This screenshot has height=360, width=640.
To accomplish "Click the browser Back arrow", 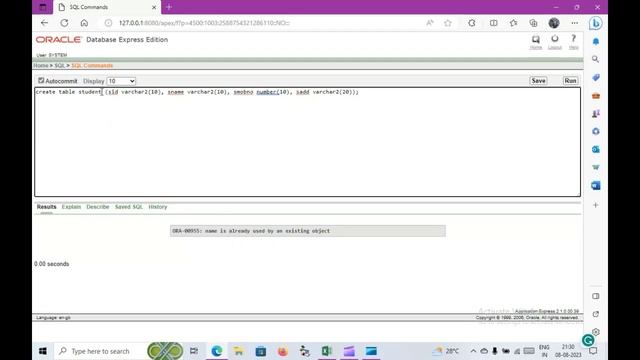I will pos(44,23).
